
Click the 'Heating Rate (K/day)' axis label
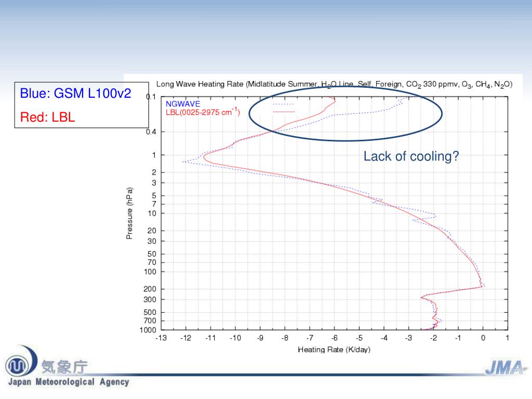334,350
